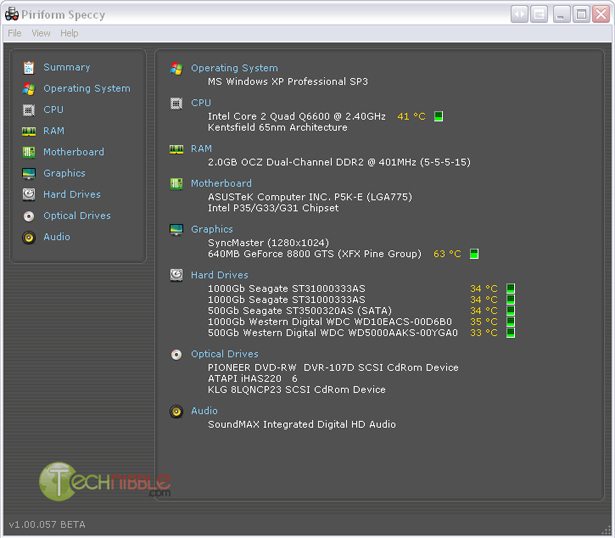The height and width of the screenshot is (538, 615).
Task: Click the speaker icon beside Audio heading
Action: (176, 411)
